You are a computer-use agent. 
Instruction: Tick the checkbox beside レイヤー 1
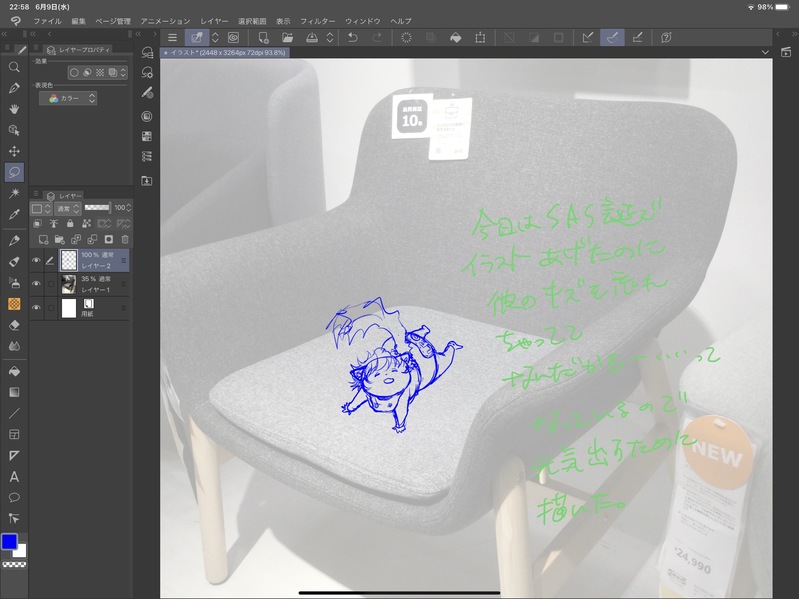click(x=50, y=284)
